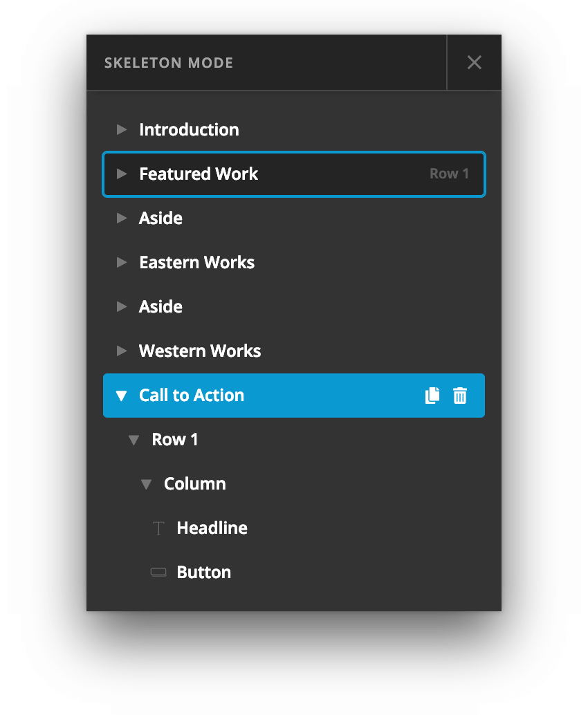Image resolution: width=588 pixels, height=715 pixels.
Task: Close the Skeleton Mode panel
Action: click(474, 63)
